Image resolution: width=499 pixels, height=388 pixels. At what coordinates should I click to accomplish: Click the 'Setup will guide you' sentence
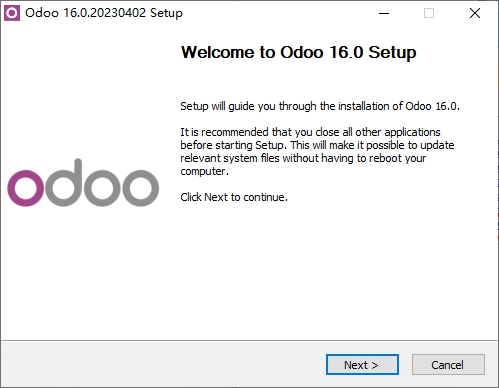(320, 106)
